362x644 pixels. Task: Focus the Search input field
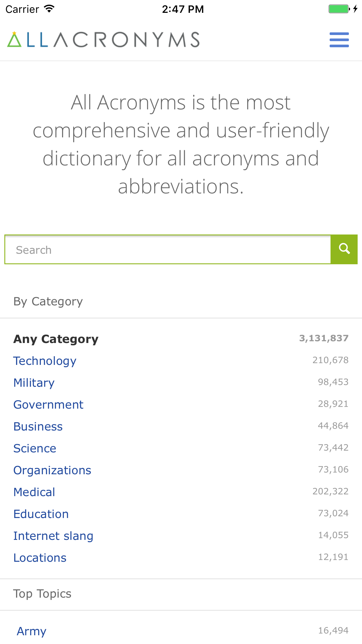[168, 249]
